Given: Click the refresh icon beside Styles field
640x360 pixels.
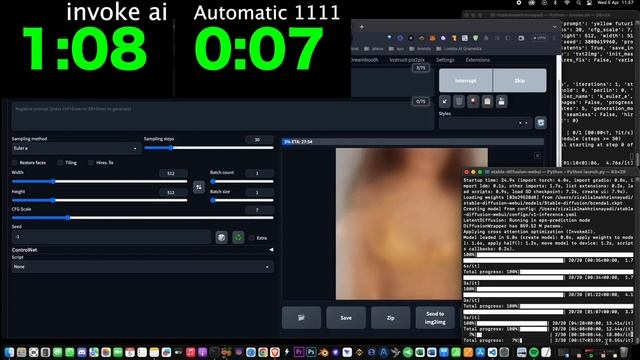Looking at the screenshot, I should coord(540,122).
